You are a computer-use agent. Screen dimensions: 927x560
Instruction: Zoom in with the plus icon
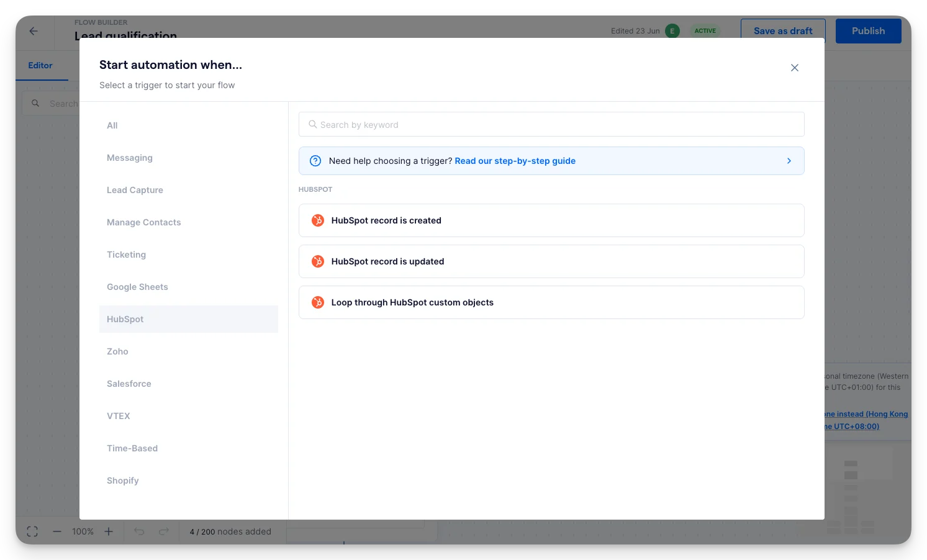coord(109,531)
